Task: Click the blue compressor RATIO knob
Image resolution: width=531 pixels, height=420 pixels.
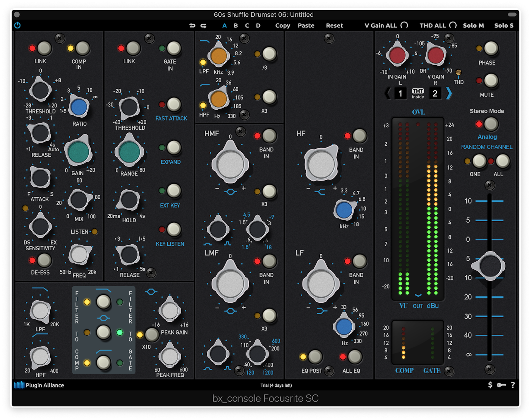Action: click(79, 107)
